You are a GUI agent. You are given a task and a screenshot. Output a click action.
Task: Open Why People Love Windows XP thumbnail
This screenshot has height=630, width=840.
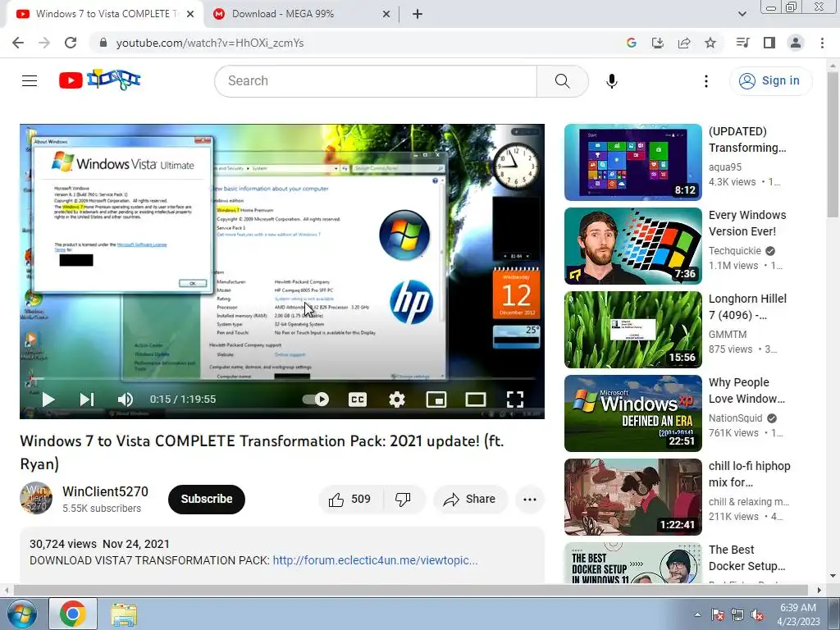click(x=632, y=413)
